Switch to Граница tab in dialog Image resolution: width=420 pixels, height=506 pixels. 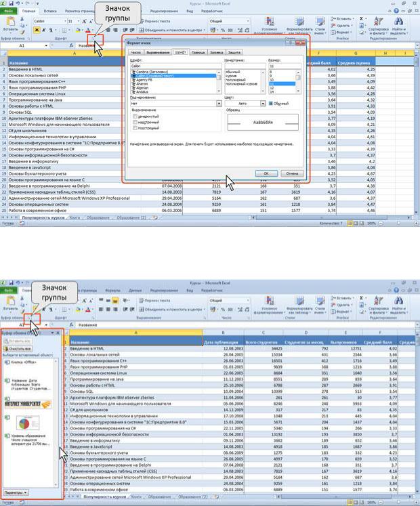[x=198, y=52]
